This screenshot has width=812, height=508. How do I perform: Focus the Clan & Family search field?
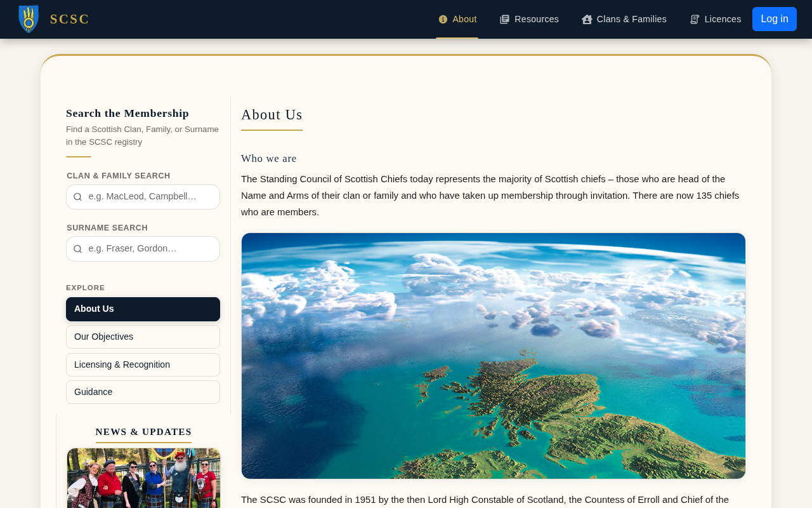click(x=143, y=197)
